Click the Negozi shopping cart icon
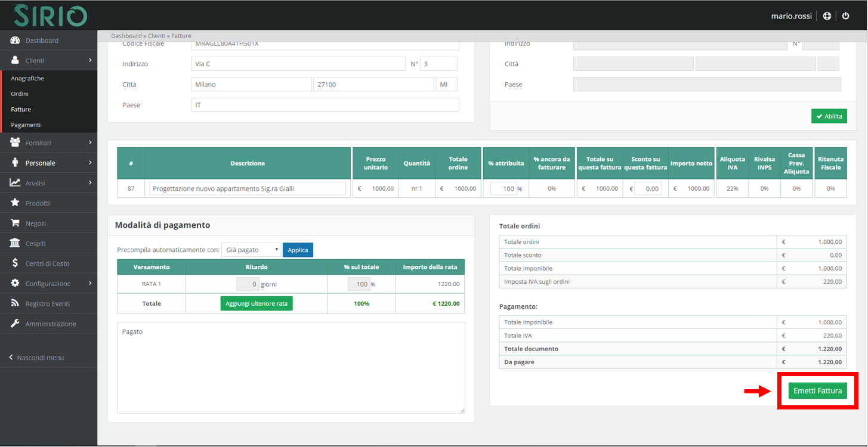This screenshot has height=447, width=868. click(x=16, y=223)
